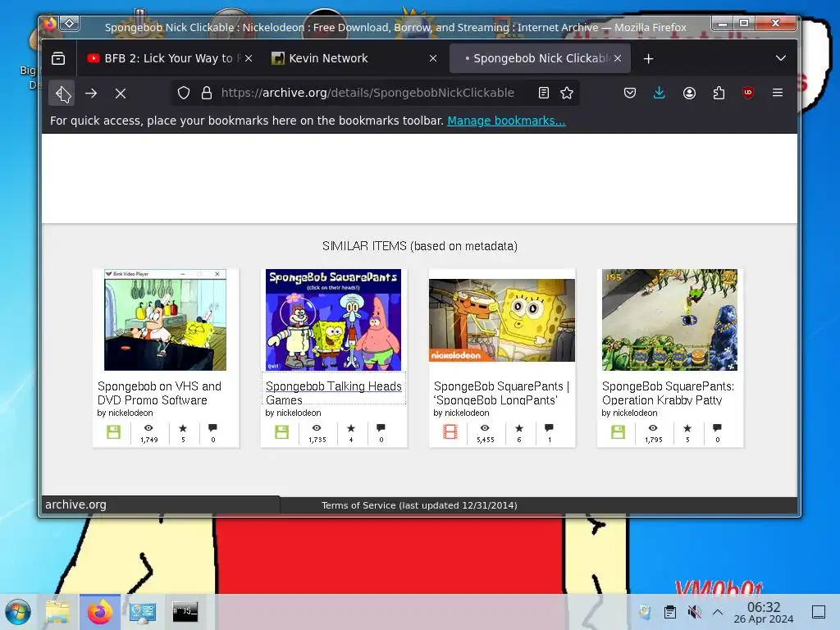This screenshot has height=630, width=840.
Task: Click the Firefox taskbar button
Action: 99,612
